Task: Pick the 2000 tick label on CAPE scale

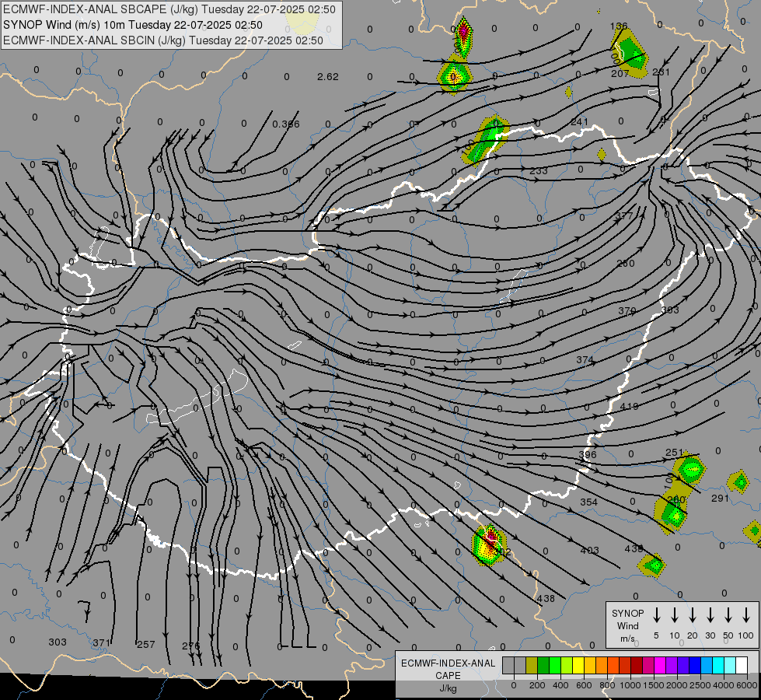Action: (x=676, y=685)
